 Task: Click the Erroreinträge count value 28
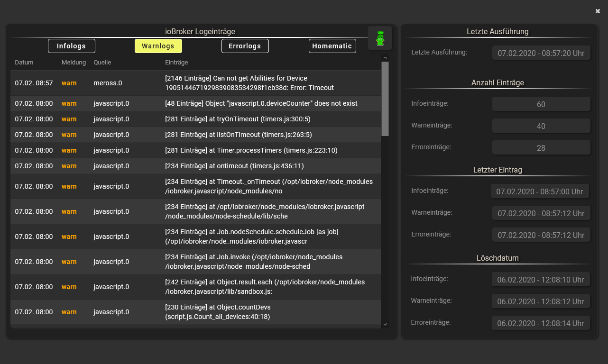[x=541, y=148]
